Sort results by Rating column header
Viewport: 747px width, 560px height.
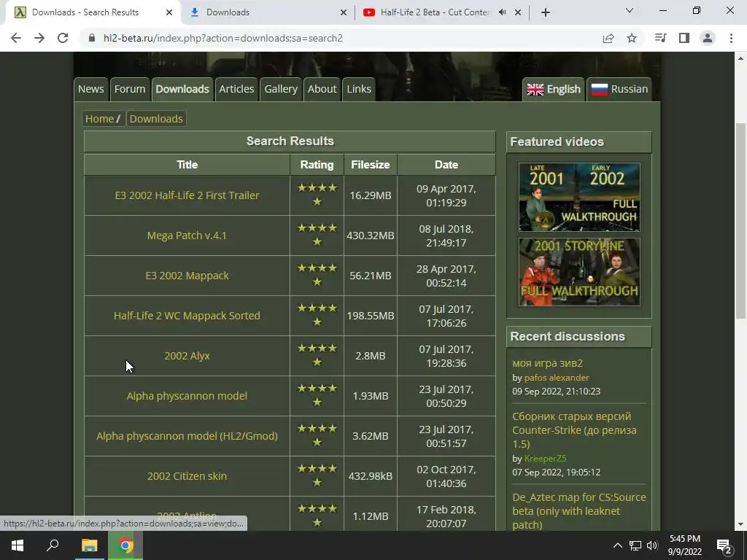pos(317,165)
